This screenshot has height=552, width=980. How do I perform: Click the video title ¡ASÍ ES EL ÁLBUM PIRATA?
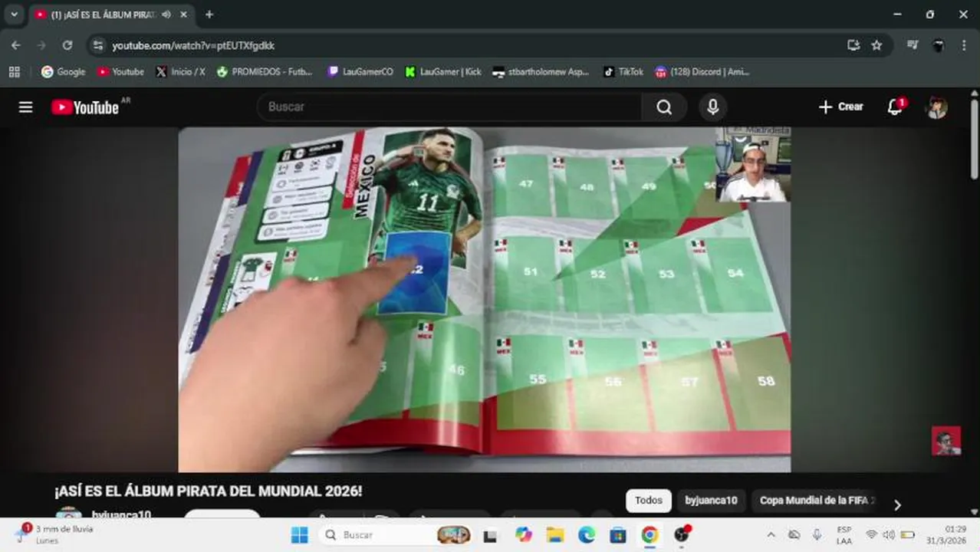click(x=208, y=491)
